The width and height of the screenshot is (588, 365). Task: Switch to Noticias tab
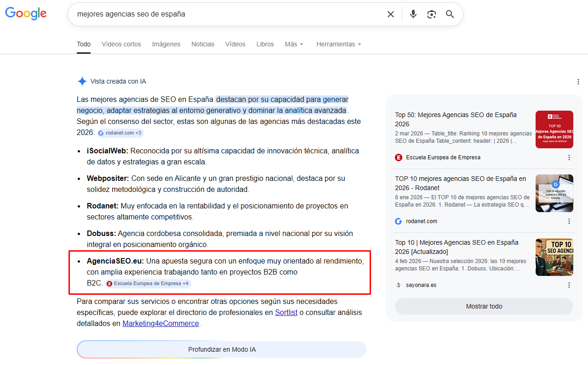pyautogui.click(x=203, y=45)
